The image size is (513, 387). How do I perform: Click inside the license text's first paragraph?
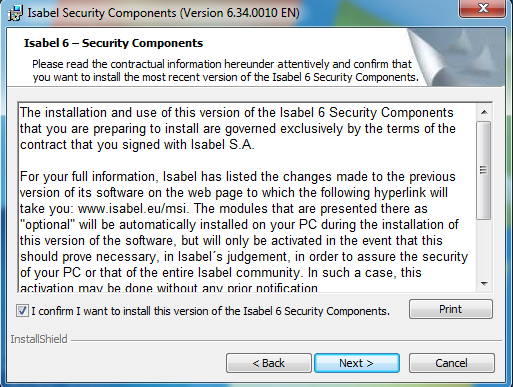pos(237,129)
